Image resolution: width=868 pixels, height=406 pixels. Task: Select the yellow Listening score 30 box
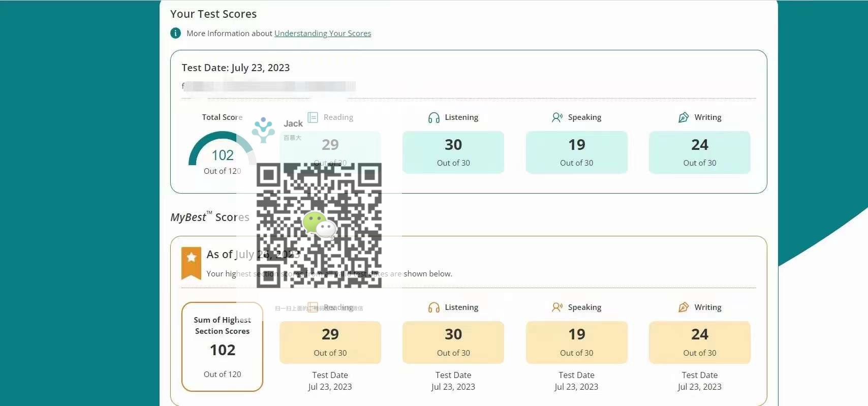click(453, 342)
